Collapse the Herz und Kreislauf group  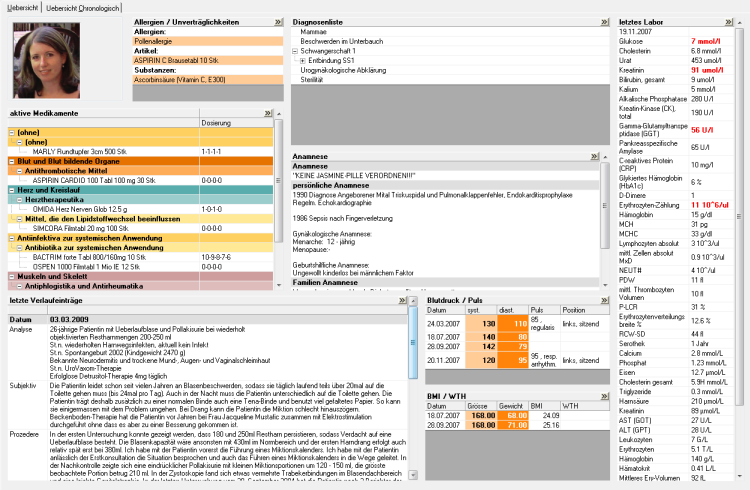pos(12,190)
